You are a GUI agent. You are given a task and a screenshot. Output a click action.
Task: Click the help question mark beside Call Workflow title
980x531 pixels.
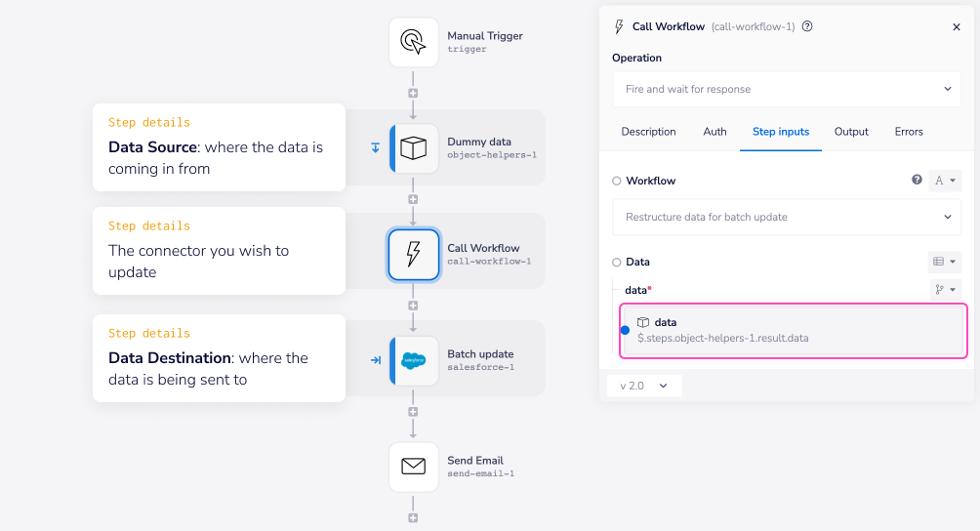(807, 27)
